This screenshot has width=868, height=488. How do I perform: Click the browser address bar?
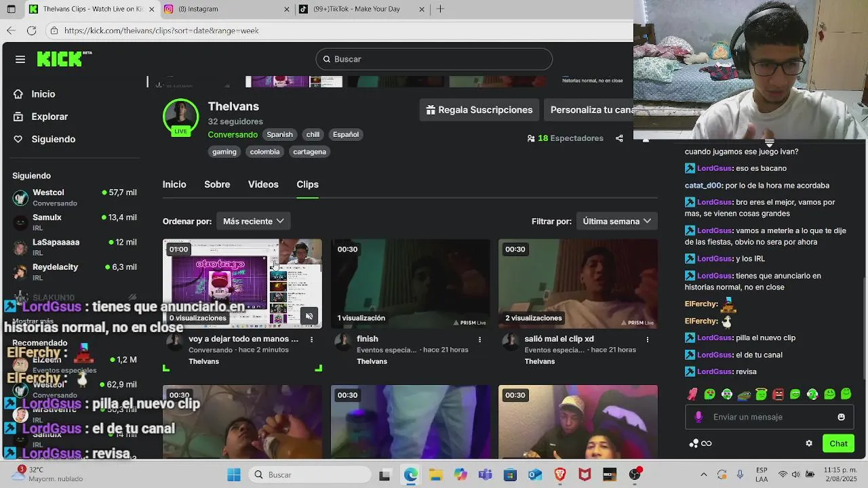tap(339, 30)
